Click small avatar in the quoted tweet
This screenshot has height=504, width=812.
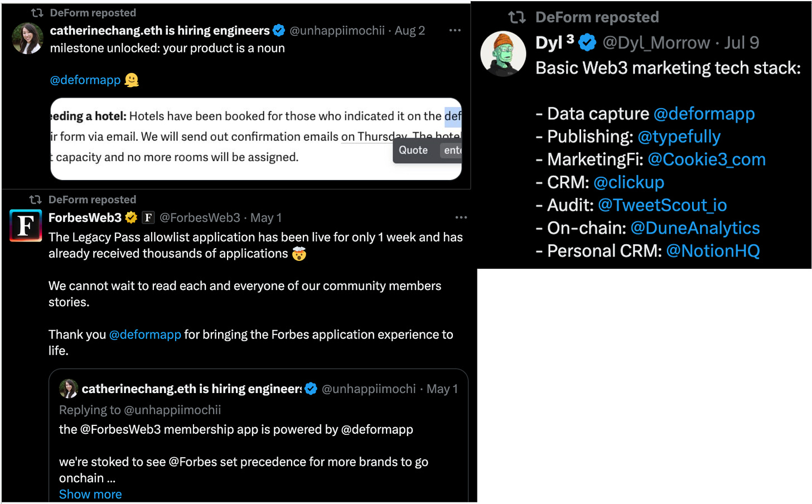[x=69, y=389]
